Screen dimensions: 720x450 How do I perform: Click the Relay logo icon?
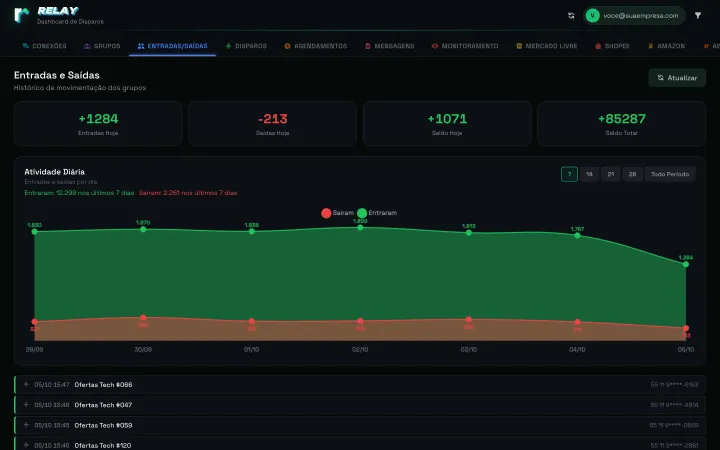pyautogui.click(x=22, y=15)
